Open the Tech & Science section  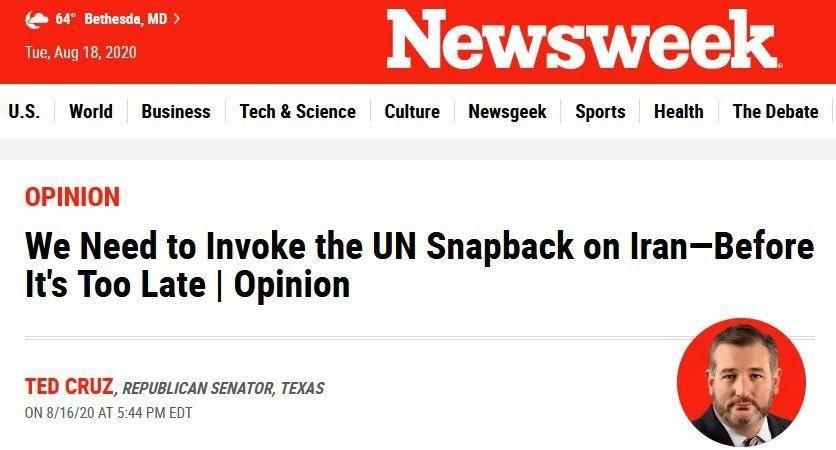point(298,112)
